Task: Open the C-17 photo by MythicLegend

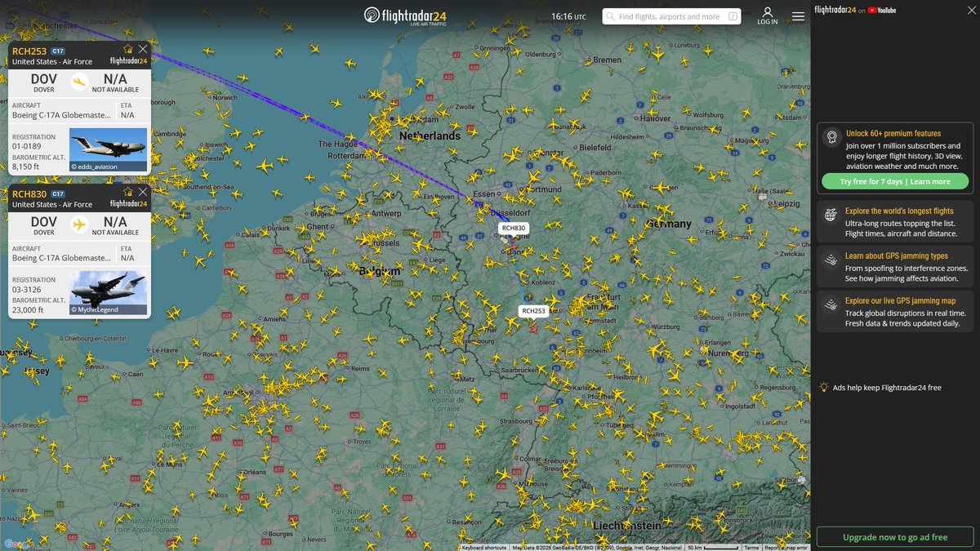Action: [109, 292]
